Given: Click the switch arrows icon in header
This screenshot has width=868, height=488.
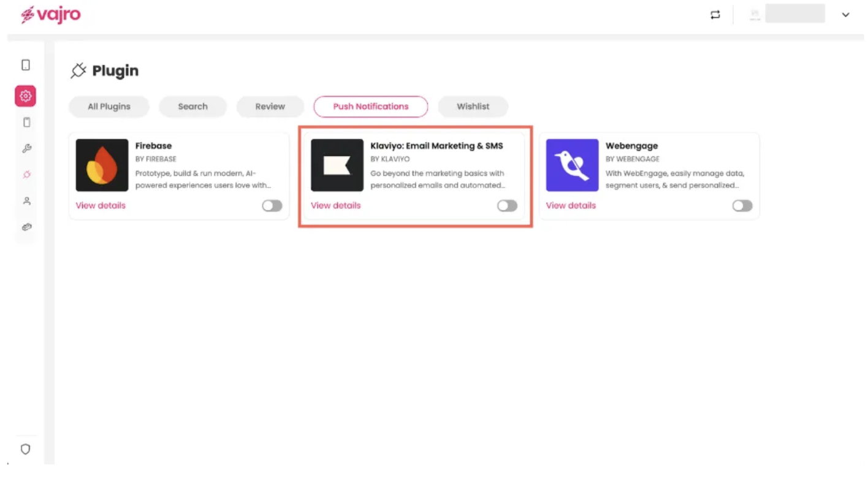Looking at the screenshot, I should [715, 15].
